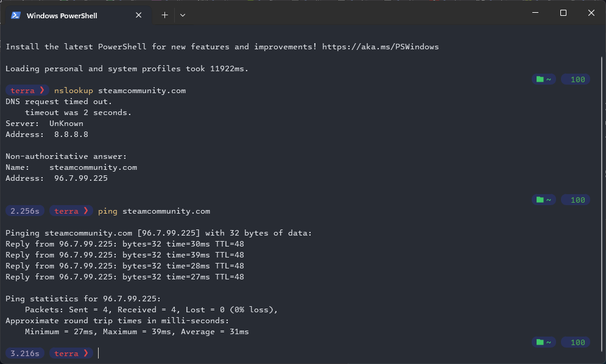Close the terminal window
Screen dimensions: 606x364
pos(591,13)
